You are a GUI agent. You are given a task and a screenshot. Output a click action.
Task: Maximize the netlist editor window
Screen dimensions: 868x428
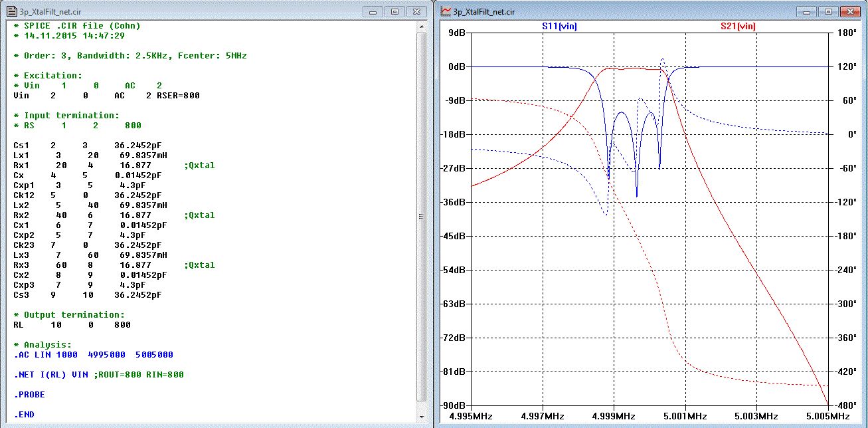coord(394,11)
